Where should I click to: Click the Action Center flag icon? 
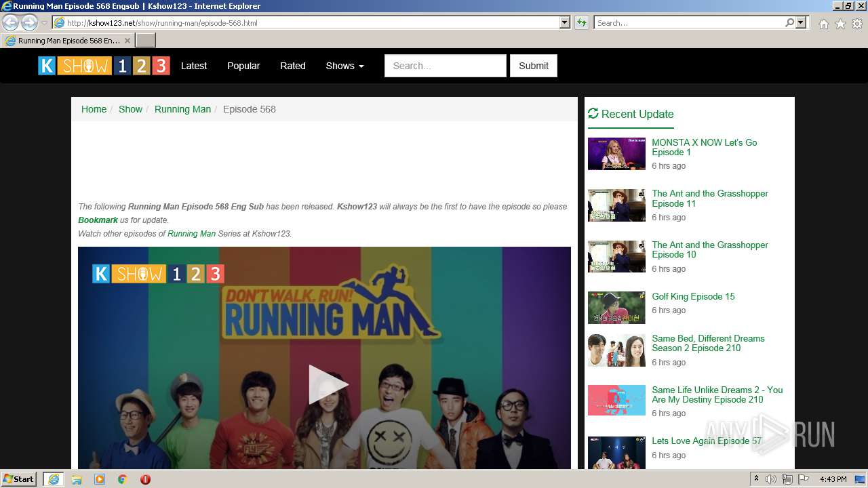pos(804,479)
